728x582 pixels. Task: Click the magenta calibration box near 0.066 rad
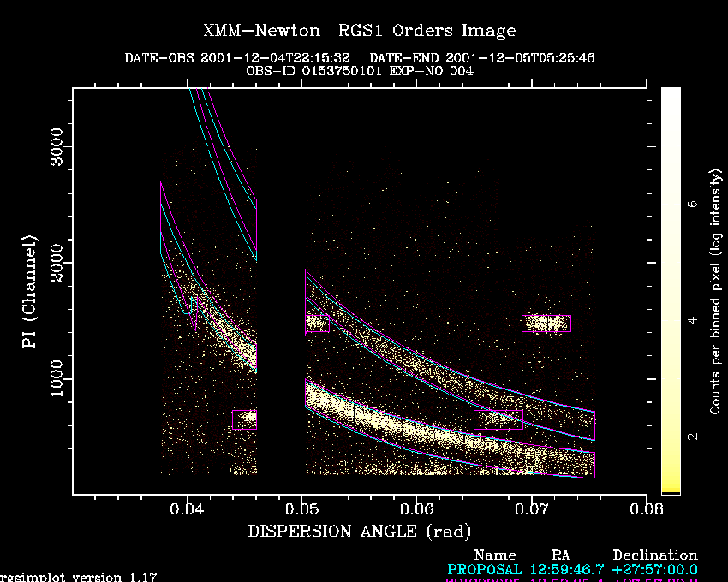(498, 419)
